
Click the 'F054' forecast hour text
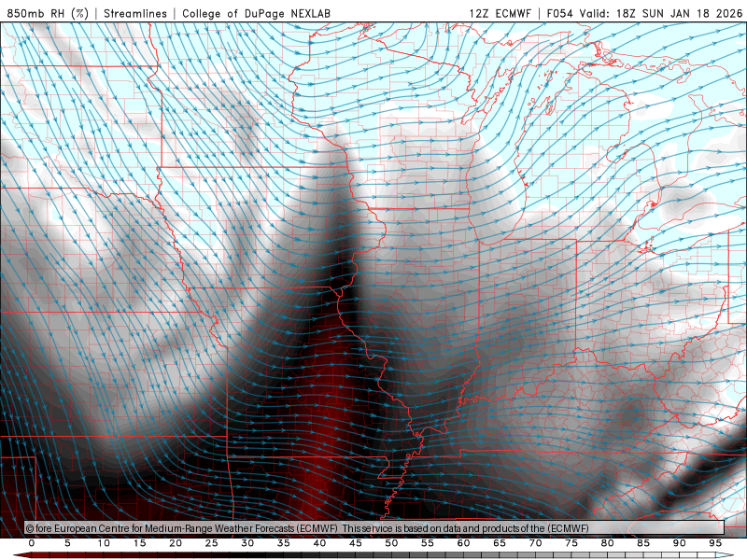tap(559, 13)
